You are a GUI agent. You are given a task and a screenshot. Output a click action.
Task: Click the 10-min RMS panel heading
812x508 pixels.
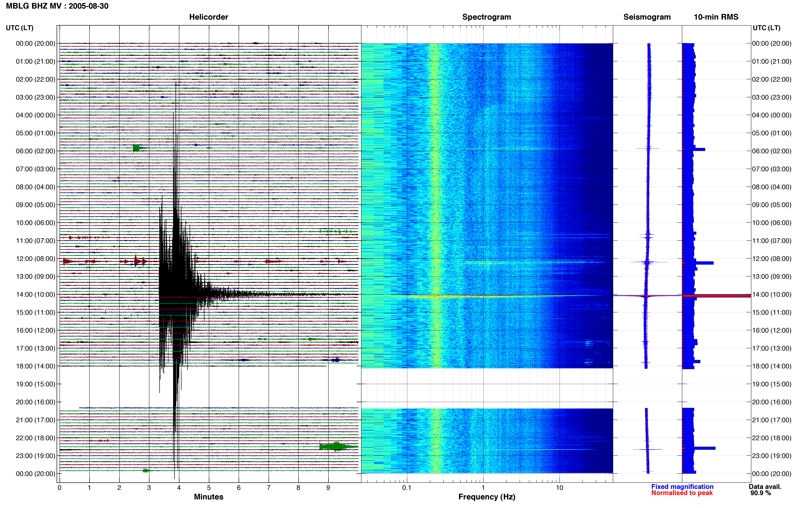716,17
